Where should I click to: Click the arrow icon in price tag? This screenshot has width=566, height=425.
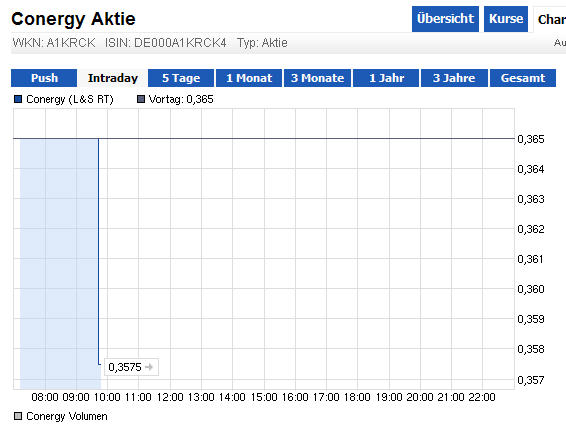[x=149, y=367]
